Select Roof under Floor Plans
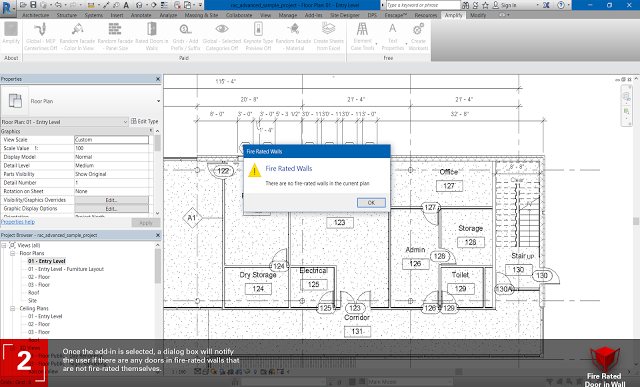The height and width of the screenshot is (387, 640). (33, 293)
